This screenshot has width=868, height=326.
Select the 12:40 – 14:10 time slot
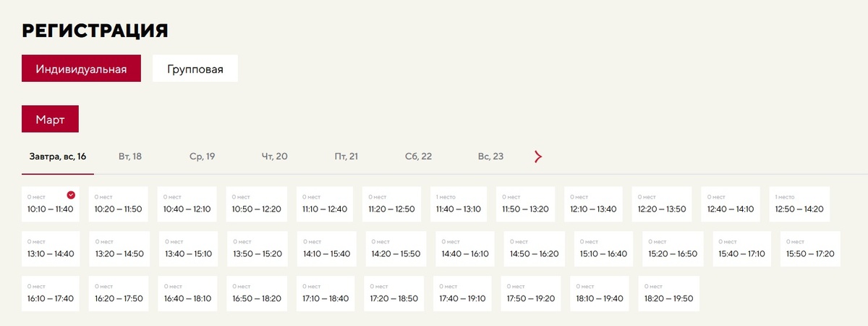tap(731, 204)
